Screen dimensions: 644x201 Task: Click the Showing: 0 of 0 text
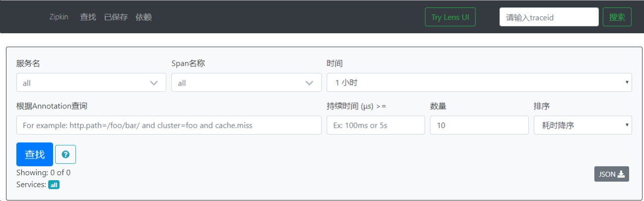pos(43,173)
